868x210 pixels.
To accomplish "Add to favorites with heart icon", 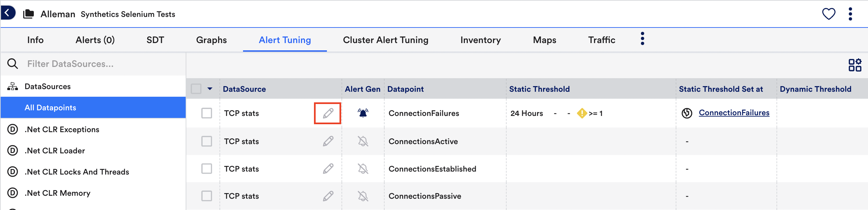I will (829, 14).
